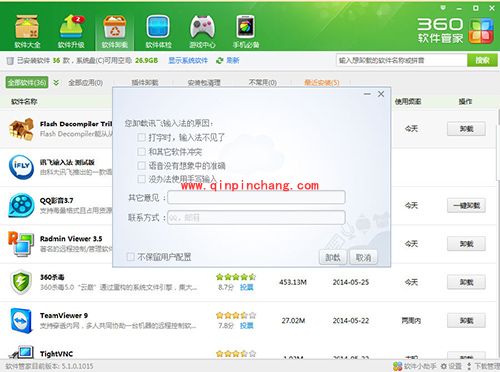The width and height of the screenshot is (500, 372).
Task: Uninstall 360杀毒 via 卸载 button
Action: (466, 282)
